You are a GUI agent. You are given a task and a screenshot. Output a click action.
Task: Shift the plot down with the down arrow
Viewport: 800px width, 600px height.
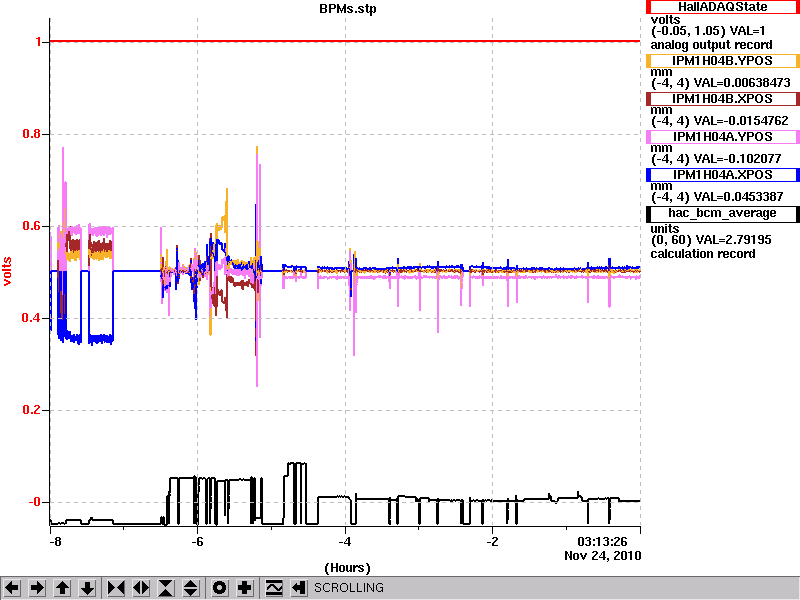click(88, 588)
